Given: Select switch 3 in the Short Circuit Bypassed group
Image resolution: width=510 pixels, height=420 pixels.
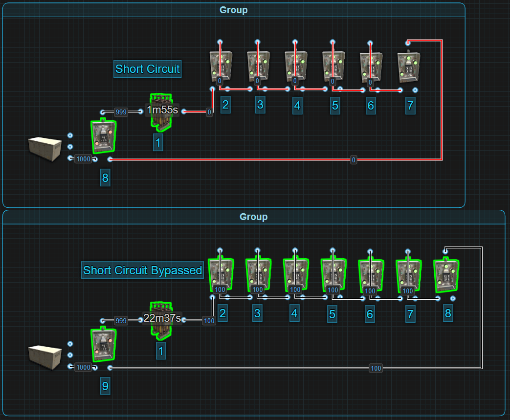Looking at the screenshot, I should tap(257, 275).
